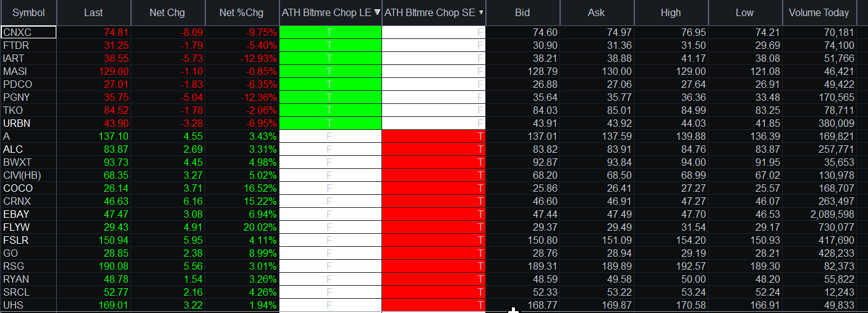The height and width of the screenshot is (313, 868).
Task: Click the ask price 27.06 for PDCO
Action: tap(620, 84)
